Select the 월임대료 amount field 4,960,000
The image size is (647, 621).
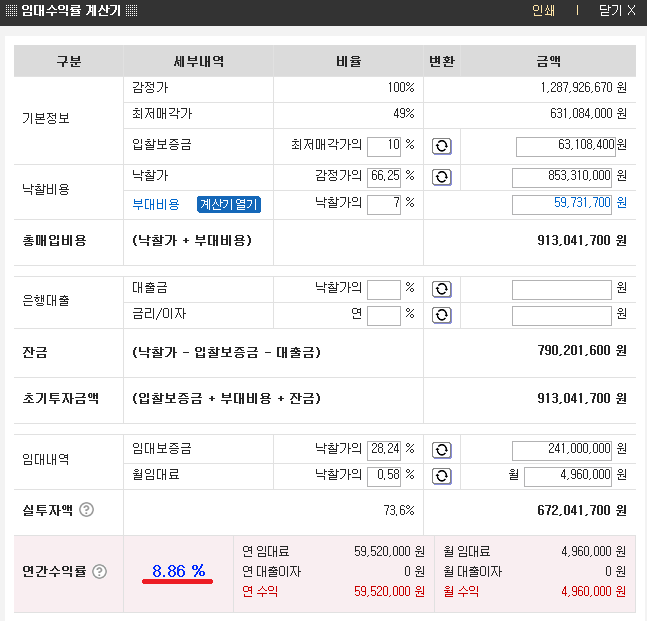click(568, 476)
